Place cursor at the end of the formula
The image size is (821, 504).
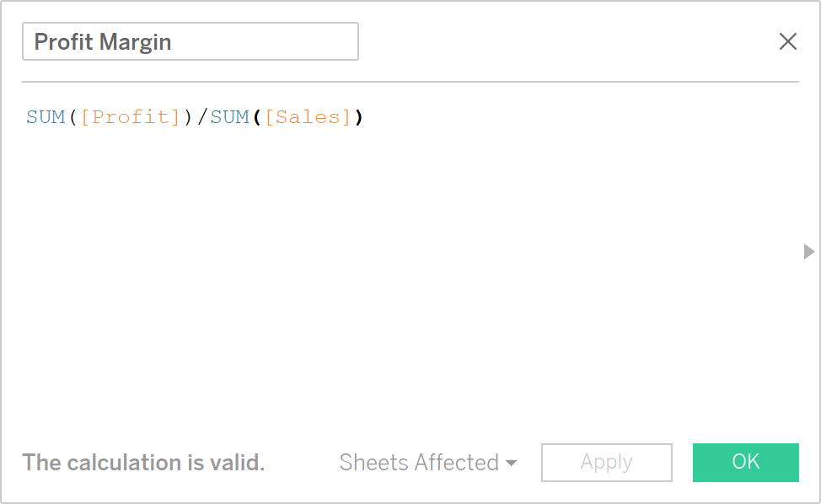362,117
